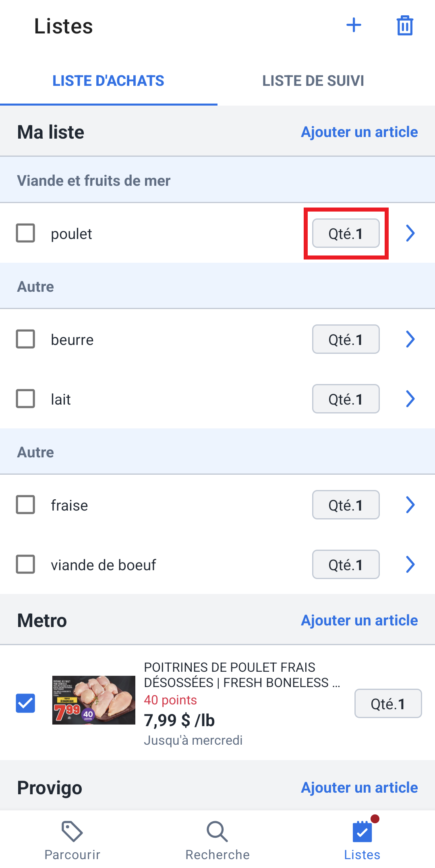Viewport: 435px width, 868px height.
Task: Open the quantity selector for lait
Action: [346, 399]
